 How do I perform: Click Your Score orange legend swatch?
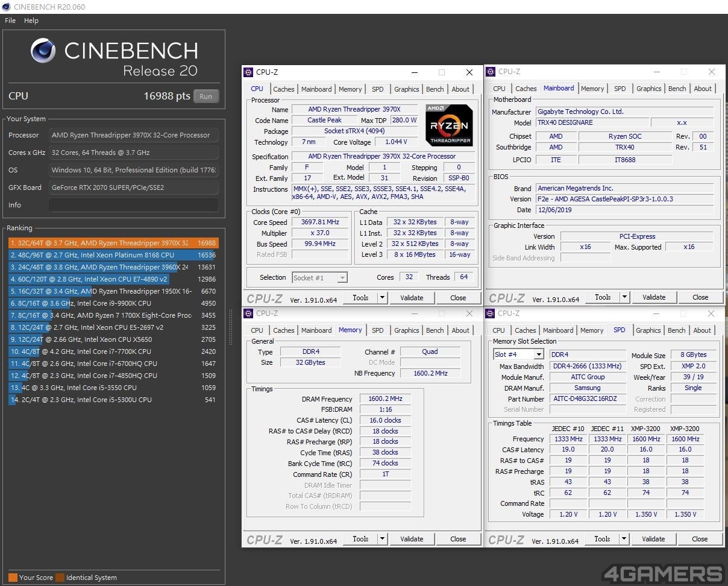pos(13,578)
